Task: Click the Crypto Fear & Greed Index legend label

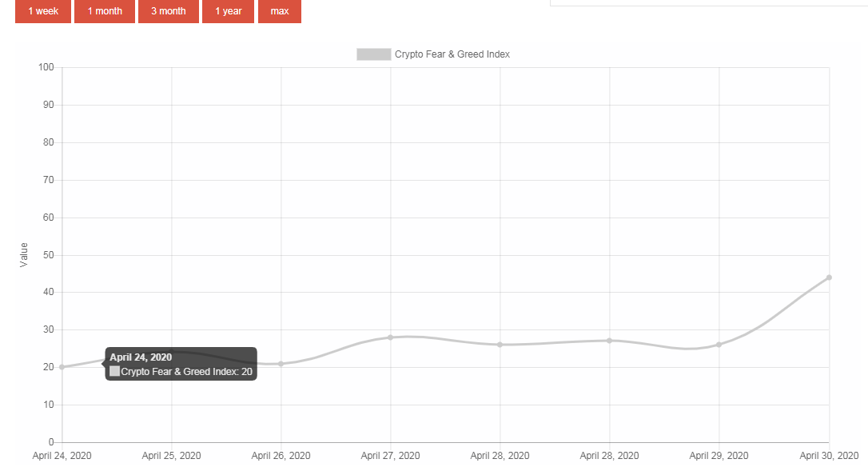Action: pyautogui.click(x=452, y=54)
